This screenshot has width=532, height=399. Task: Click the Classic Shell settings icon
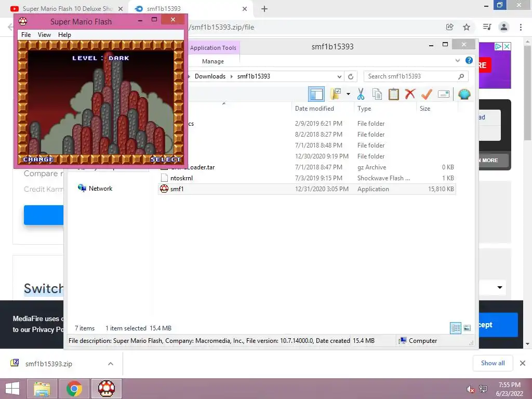coord(464,94)
